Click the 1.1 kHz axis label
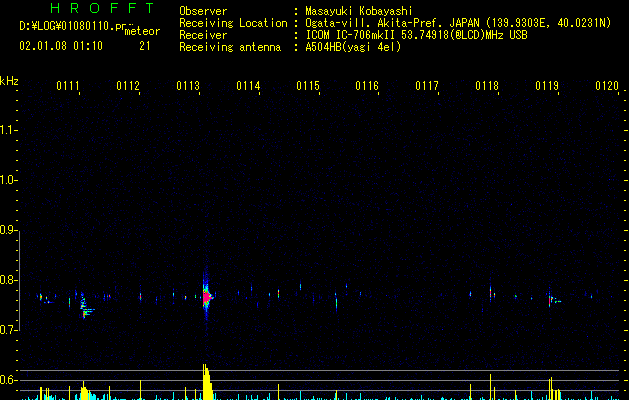Image resolution: width=629 pixels, height=400 pixels. coord(9,130)
